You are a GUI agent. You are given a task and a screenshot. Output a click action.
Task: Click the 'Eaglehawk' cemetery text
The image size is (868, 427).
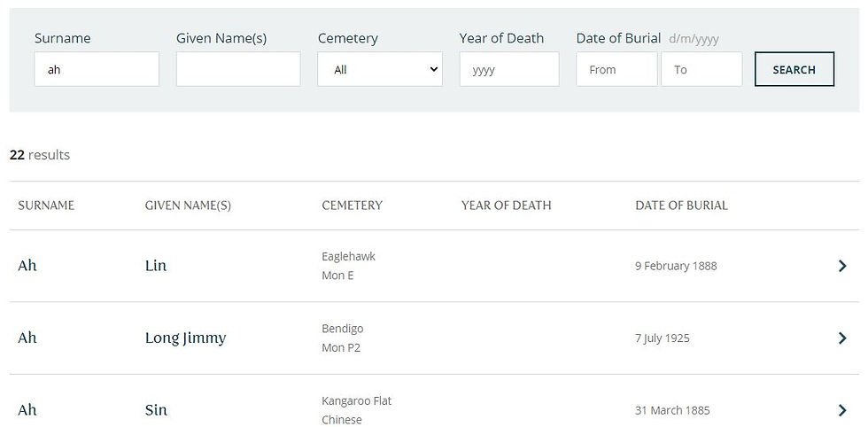tap(348, 256)
